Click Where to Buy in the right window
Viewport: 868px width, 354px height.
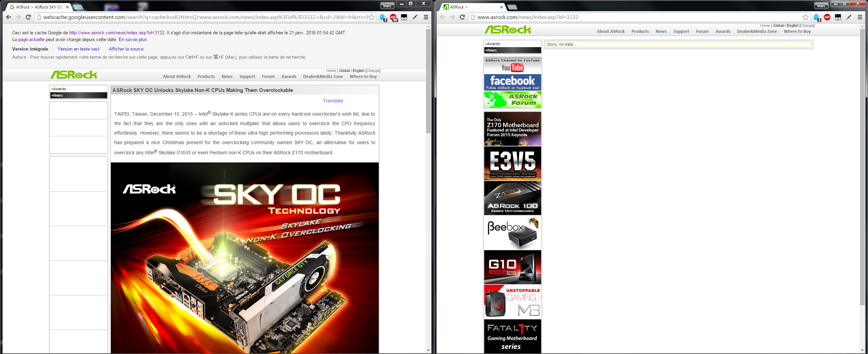tap(797, 32)
